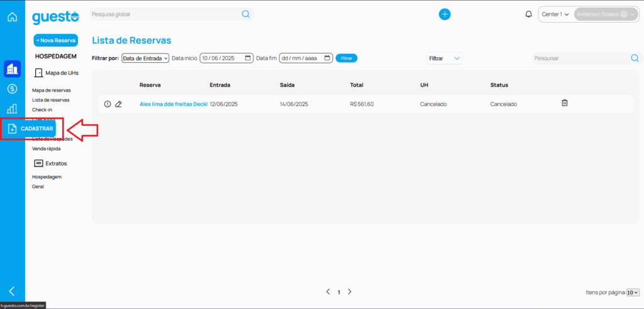This screenshot has height=309, width=644.
Task: Open the financial dollar icon in sidebar
Action: (x=12, y=89)
